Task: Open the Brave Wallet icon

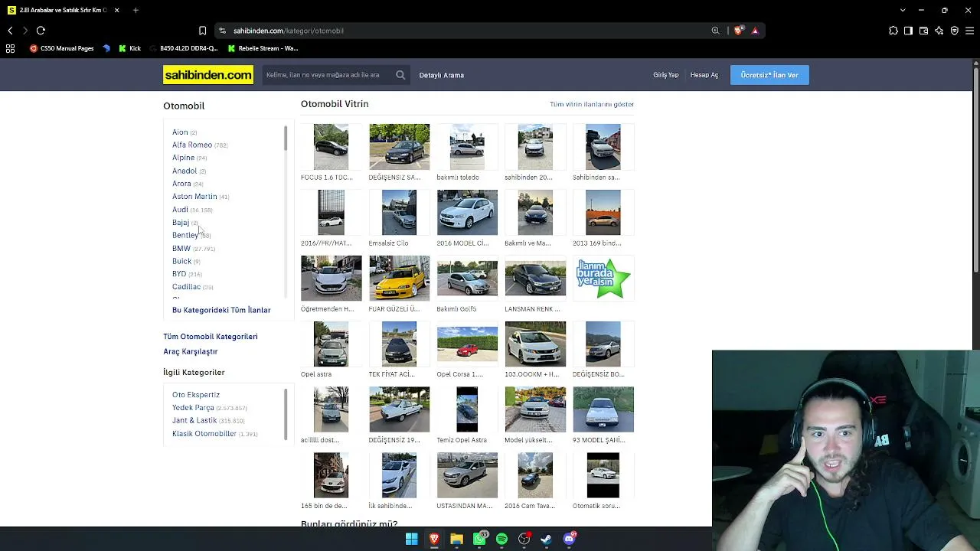Action: pos(923,31)
